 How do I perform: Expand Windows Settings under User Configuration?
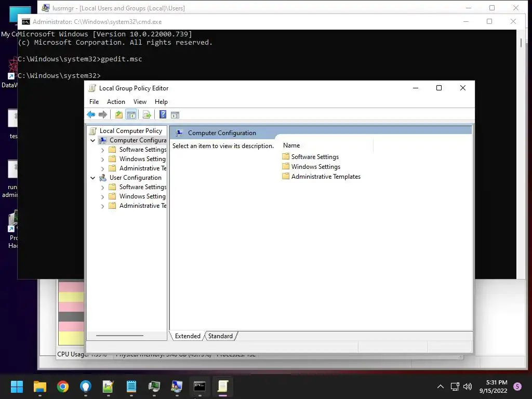click(x=102, y=196)
